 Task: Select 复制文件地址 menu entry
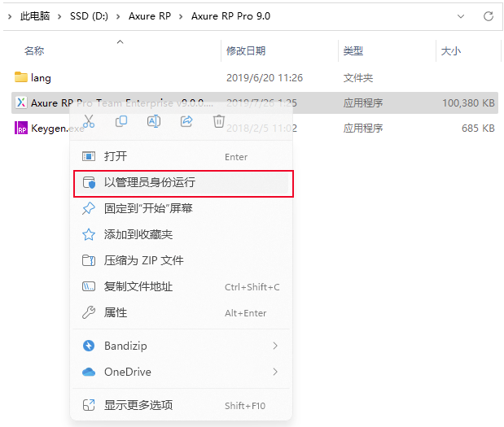pyautogui.click(x=182, y=286)
